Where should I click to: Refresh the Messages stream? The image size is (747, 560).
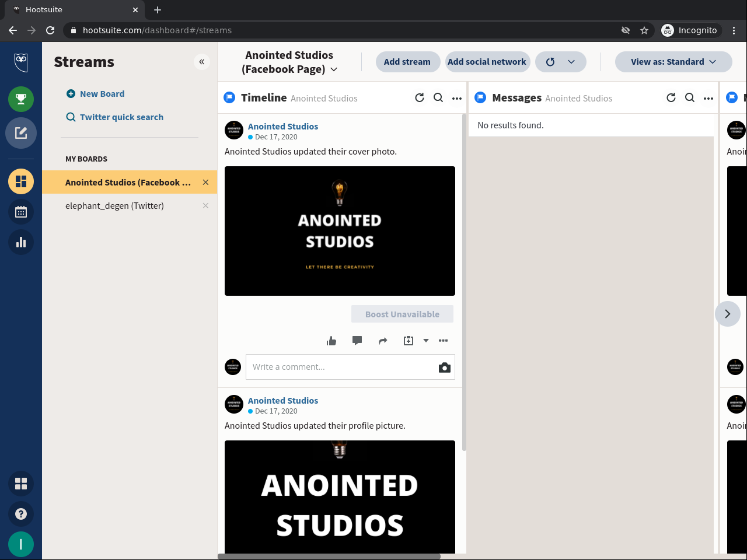point(671,98)
